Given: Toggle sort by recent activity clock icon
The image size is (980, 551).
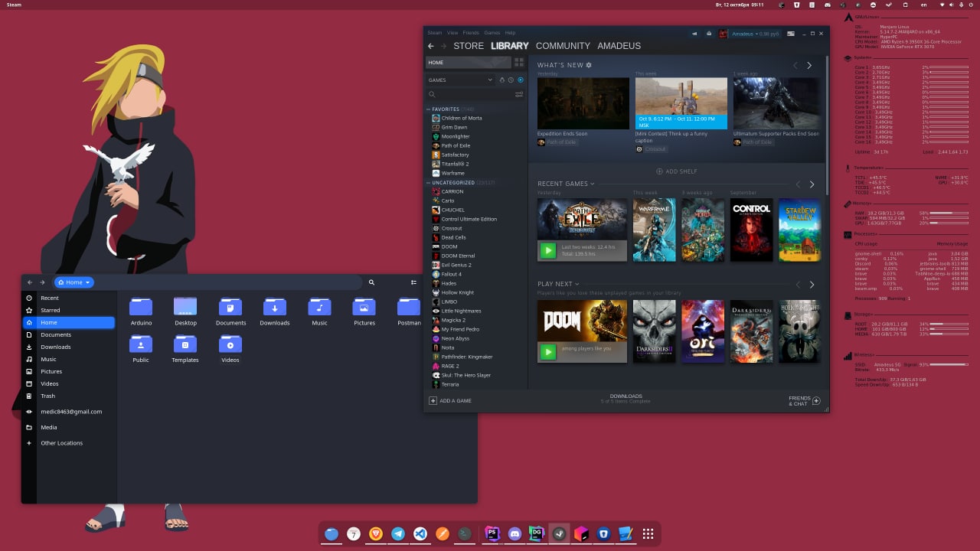Looking at the screenshot, I should pos(511,80).
